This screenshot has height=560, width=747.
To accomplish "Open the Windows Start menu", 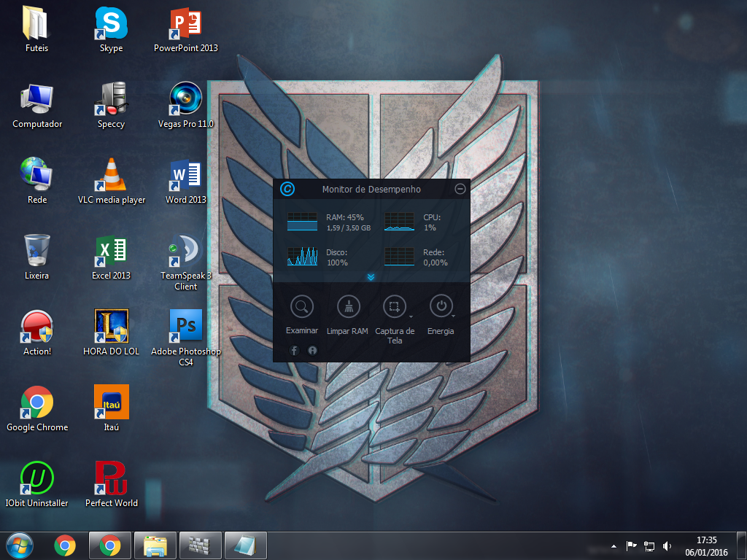I will tap(20, 545).
